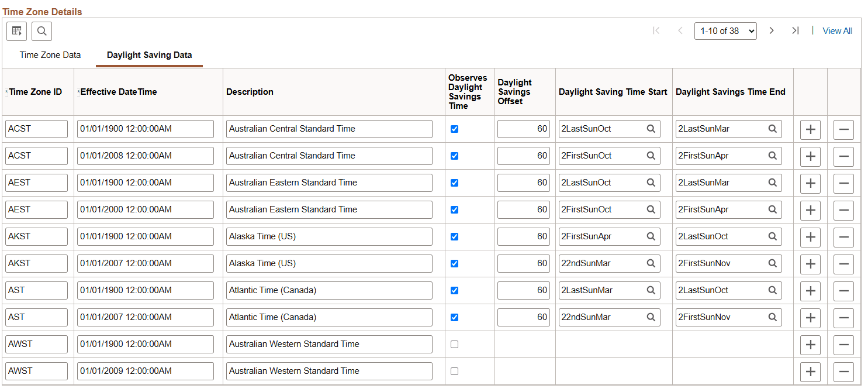Click the View All link
The height and width of the screenshot is (392, 868).
click(837, 30)
